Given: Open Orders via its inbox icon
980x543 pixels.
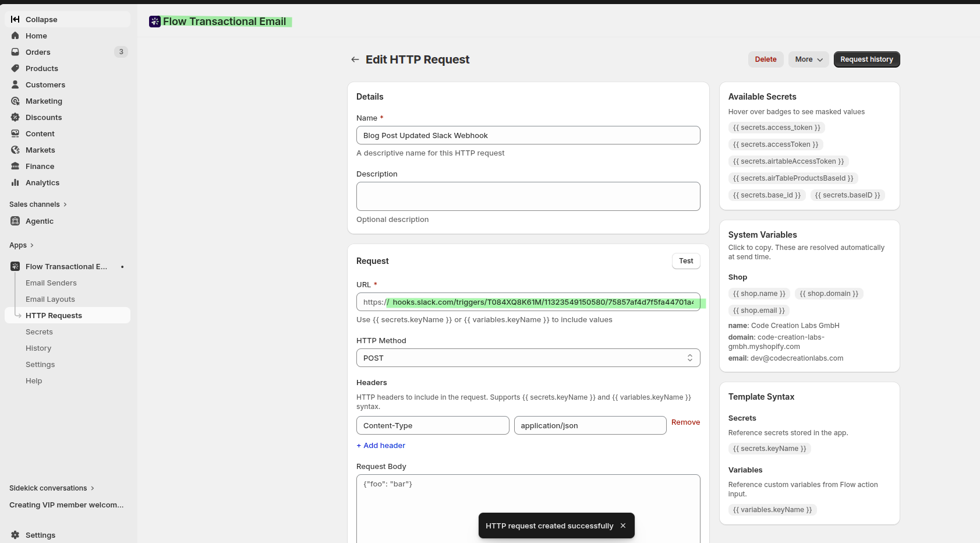Looking at the screenshot, I should pyautogui.click(x=15, y=52).
